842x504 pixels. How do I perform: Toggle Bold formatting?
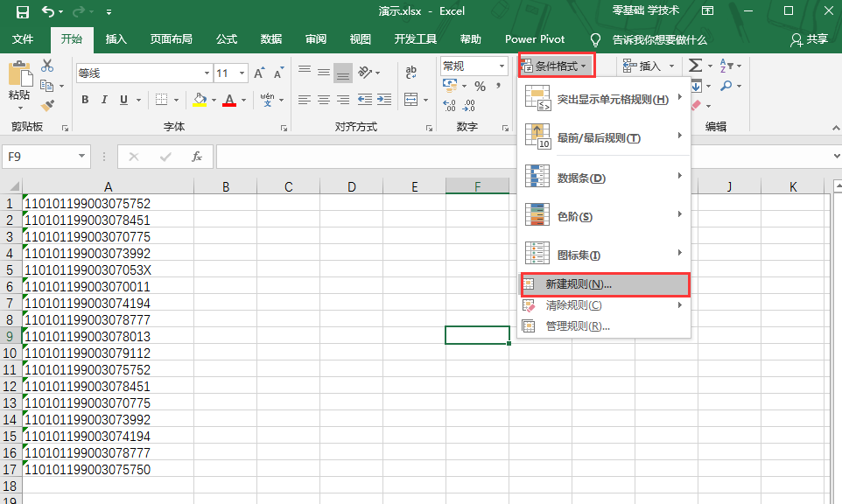(x=85, y=100)
